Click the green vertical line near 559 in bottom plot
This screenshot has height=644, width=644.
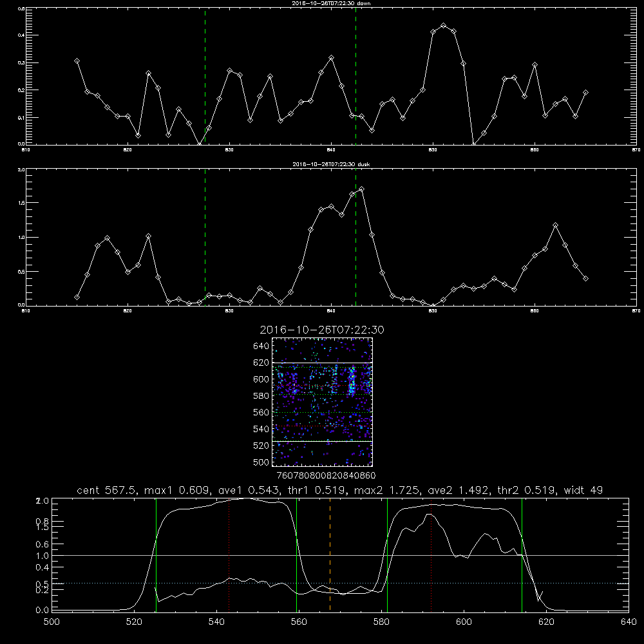click(x=296, y=554)
